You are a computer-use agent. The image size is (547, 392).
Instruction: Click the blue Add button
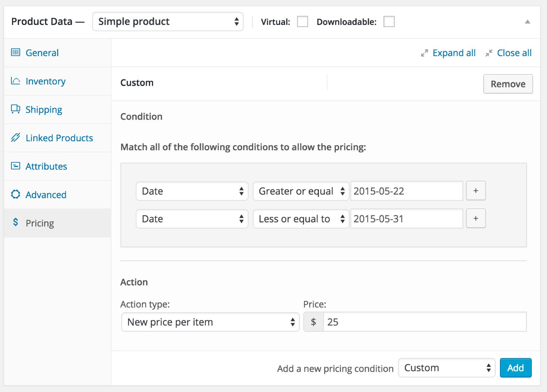tap(515, 368)
